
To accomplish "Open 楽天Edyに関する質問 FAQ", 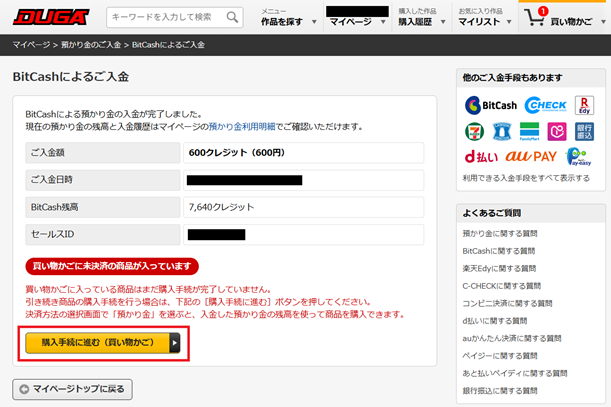I will click(499, 269).
